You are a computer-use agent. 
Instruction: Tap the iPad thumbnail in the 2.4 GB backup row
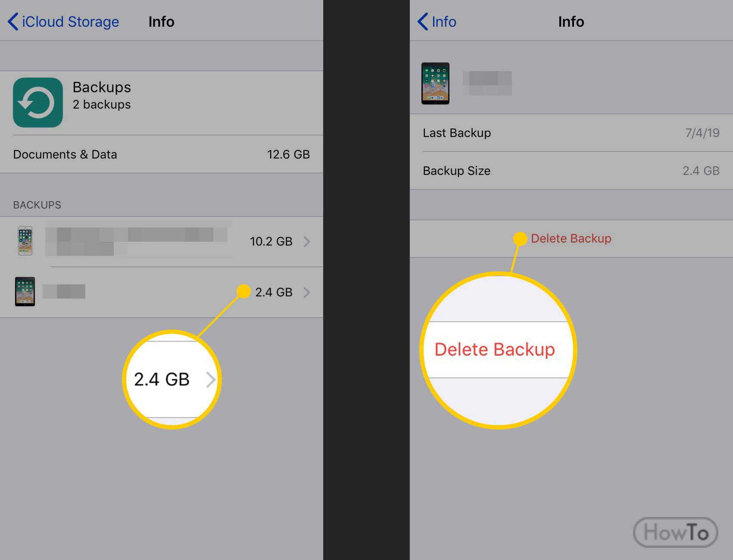click(x=25, y=292)
